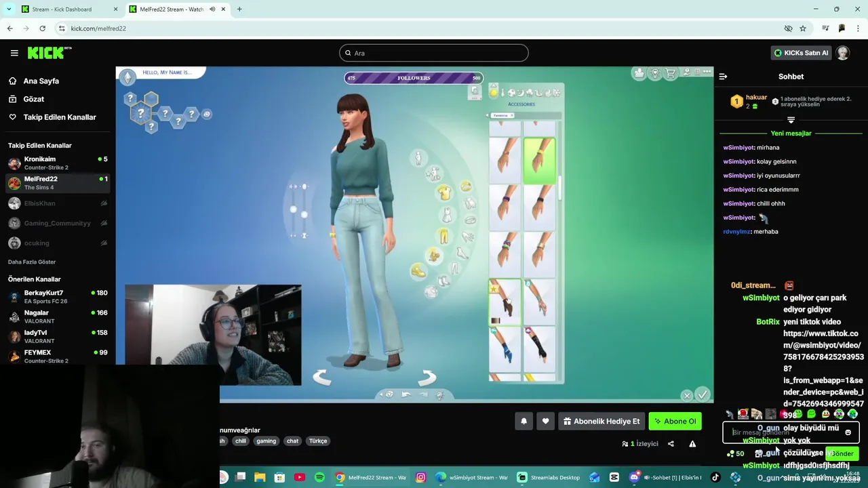Click the large hexagon trait question mark
This screenshot has width=868, height=488.
pos(142,114)
